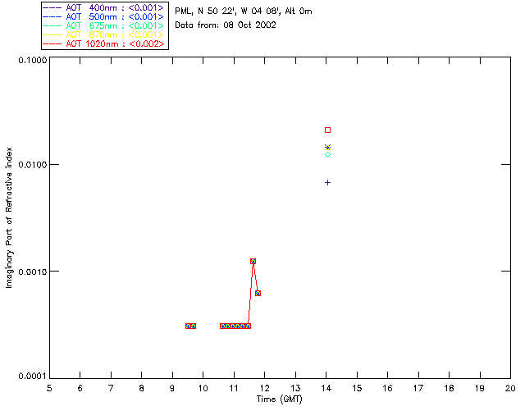The width and height of the screenshot is (525, 420).
Task: Click the blue asterisk marker near 14 GMT
Action: pyautogui.click(x=328, y=147)
